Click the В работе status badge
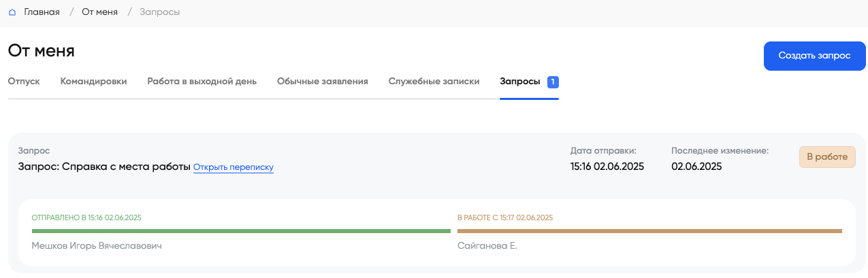The height and width of the screenshot is (278, 868). point(826,157)
